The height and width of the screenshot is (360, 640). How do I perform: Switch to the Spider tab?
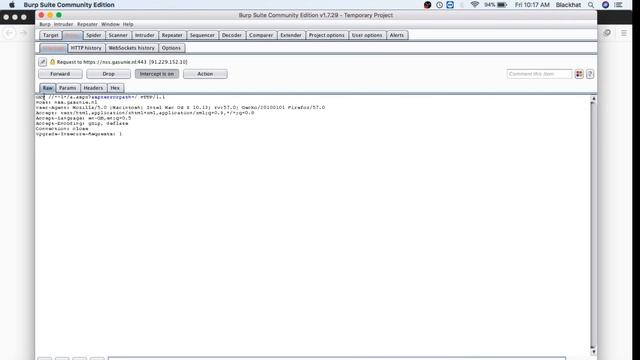(93, 35)
